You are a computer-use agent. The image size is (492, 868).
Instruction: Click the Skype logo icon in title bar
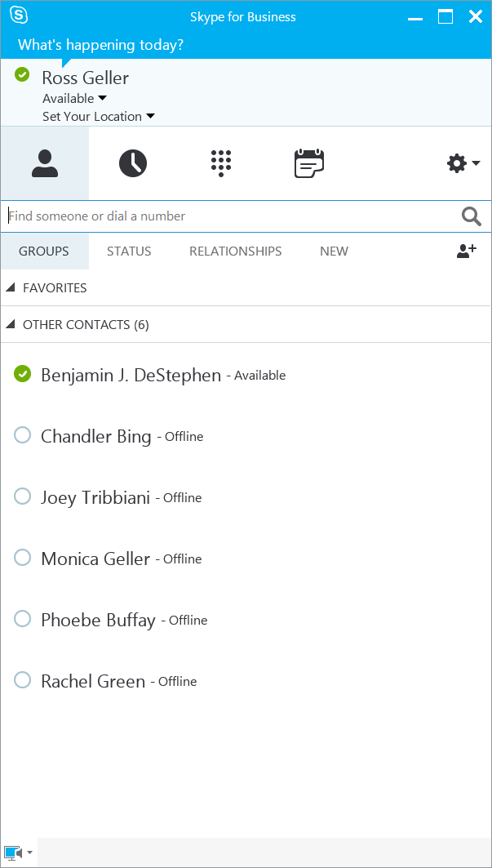(x=19, y=16)
